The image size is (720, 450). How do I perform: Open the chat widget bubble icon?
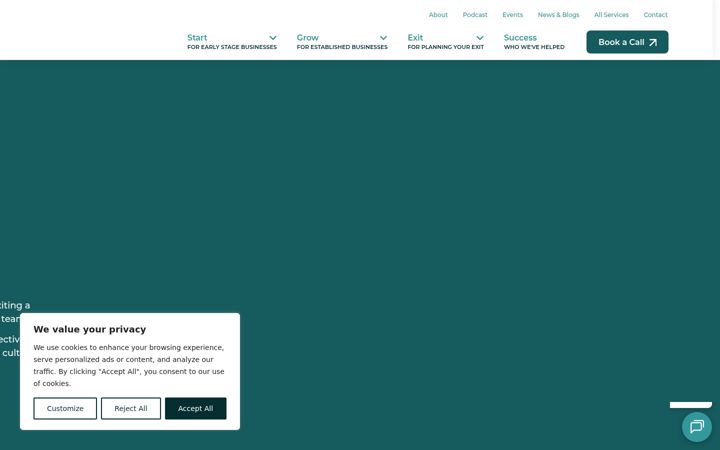(x=697, y=427)
